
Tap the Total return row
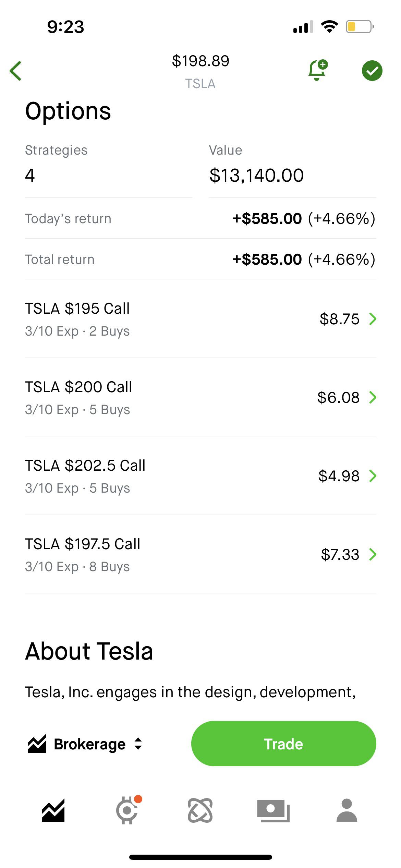pyautogui.click(x=200, y=260)
